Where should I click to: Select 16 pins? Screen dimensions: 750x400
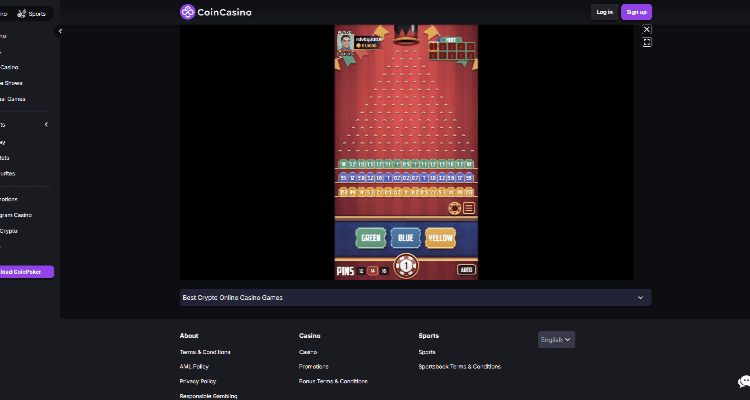pyautogui.click(x=384, y=271)
